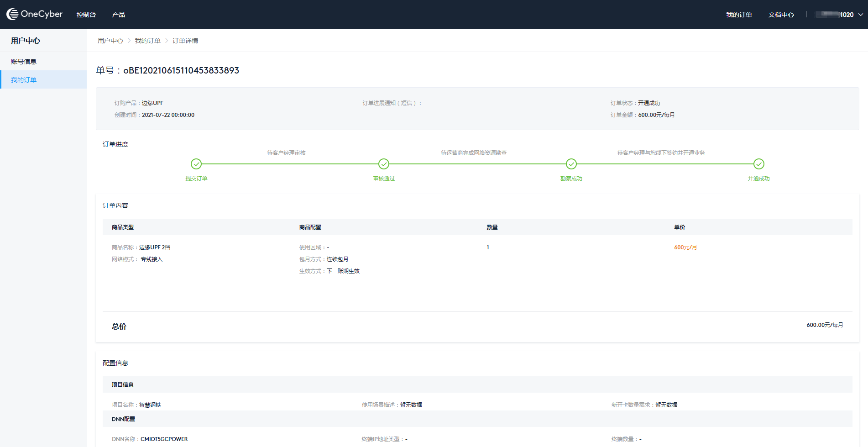
Task: Open the account menu ending in 1020
Action: [x=835, y=15]
